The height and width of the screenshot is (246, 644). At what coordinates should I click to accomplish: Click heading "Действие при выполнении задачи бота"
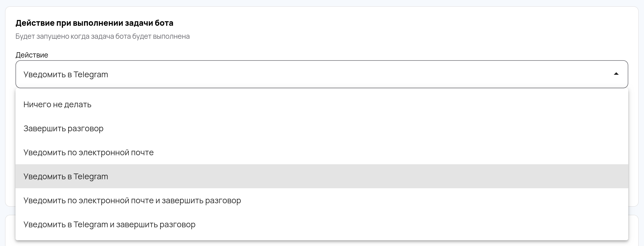tap(94, 23)
